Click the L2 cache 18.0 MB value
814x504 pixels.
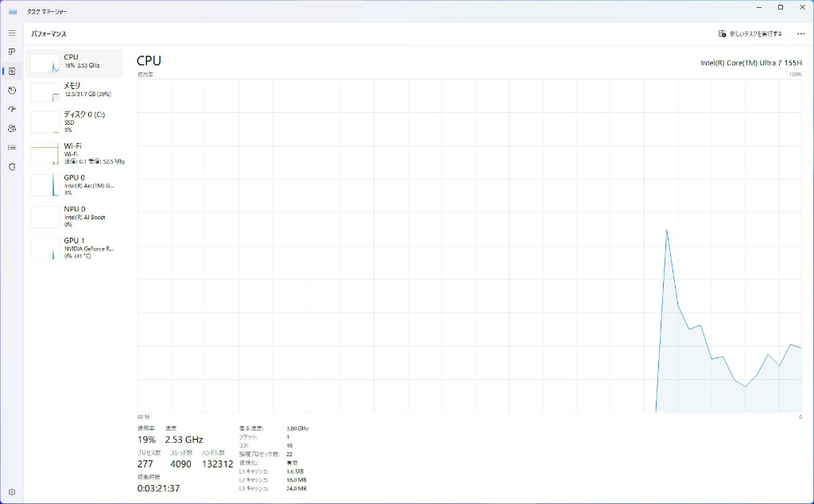(x=296, y=480)
